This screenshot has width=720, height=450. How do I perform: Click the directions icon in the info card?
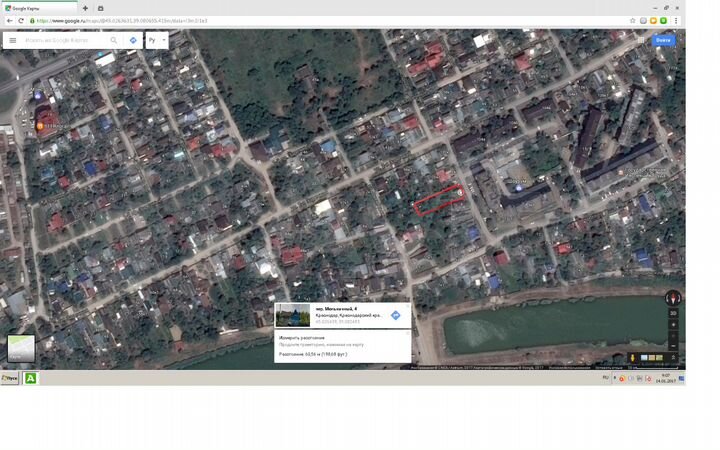tap(395, 315)
